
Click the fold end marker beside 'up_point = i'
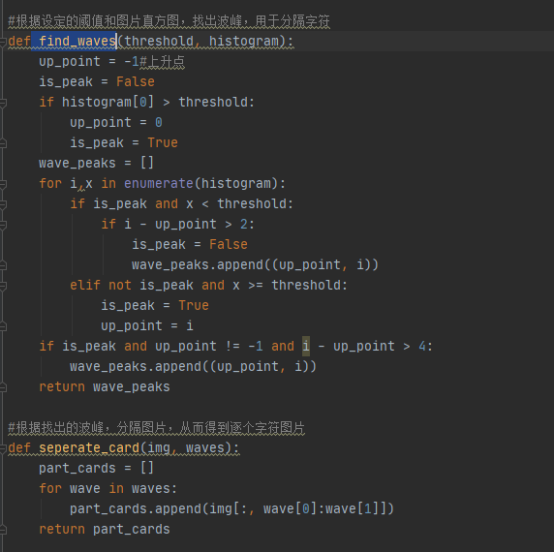(3, 327)
